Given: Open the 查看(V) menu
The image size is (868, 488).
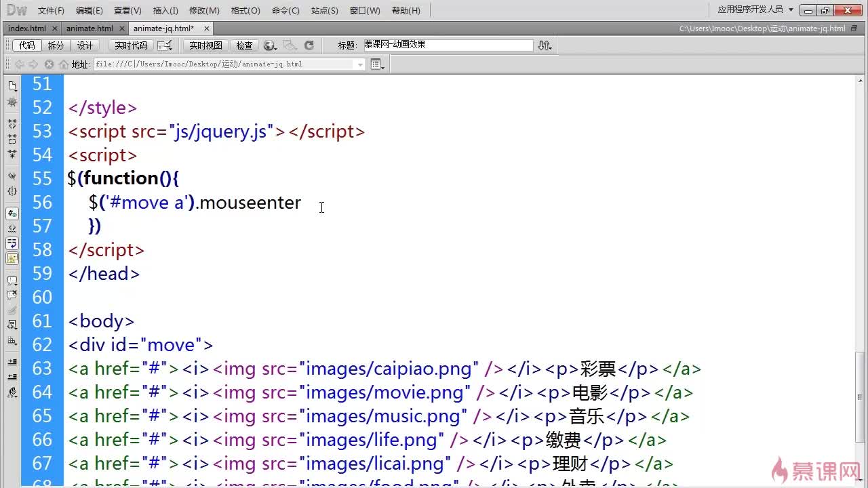Looking at the screenshot, I should (127, 10).
